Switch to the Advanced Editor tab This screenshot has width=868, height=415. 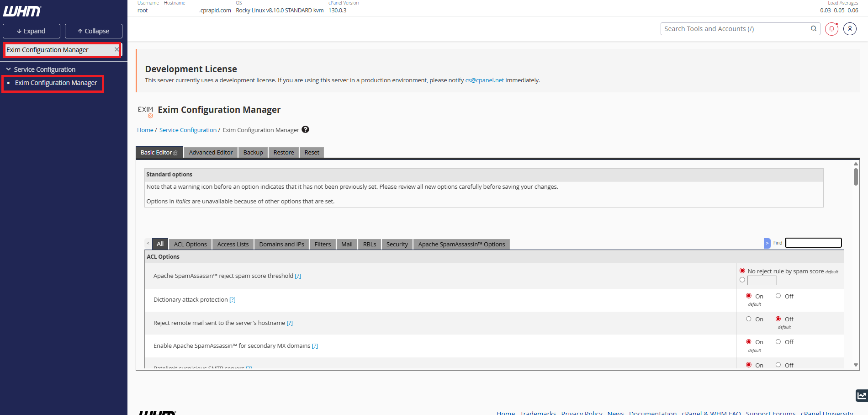211,152
